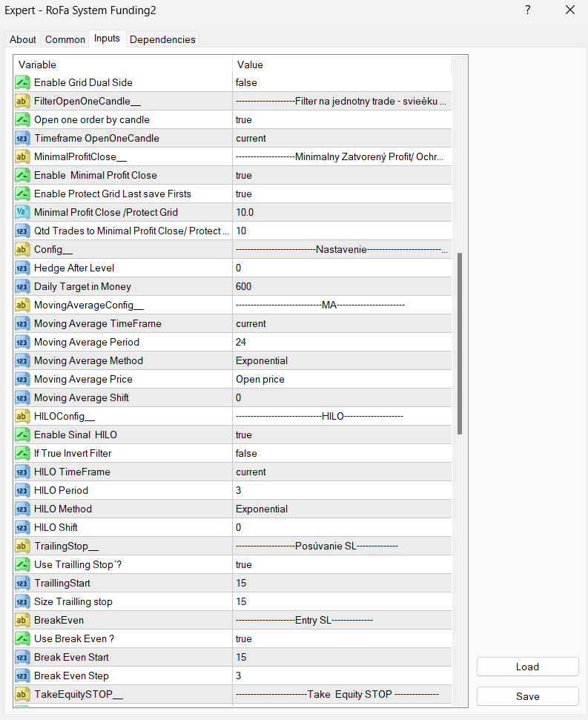This screenshot has height=720, width=588.
Task: Click the Load button
Action: 527,667
